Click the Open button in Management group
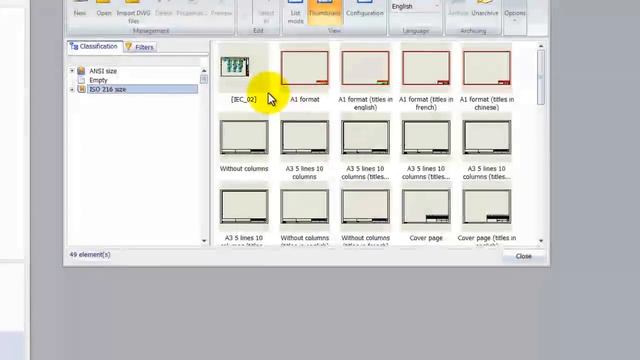Image resolution: width=640 pixels, height=360 pixels. (x=104, y=9)
